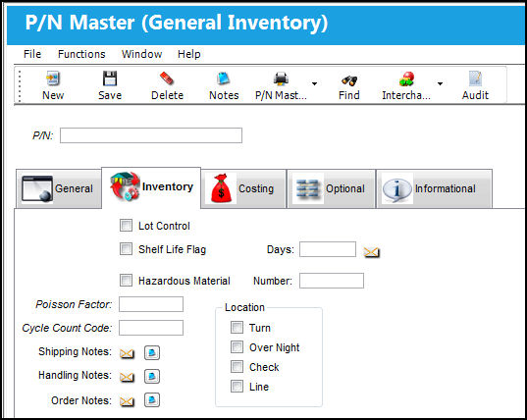Open Order Notes envelope icon
Screen dimensions: 527x420
(x=127, y=400)
